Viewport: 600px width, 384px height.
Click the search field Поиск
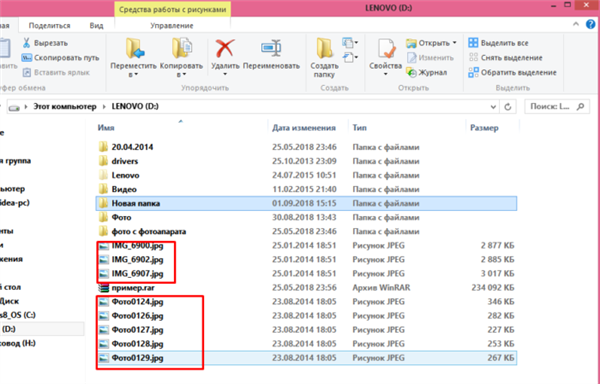pyautogui.click(x=557, y=107)
